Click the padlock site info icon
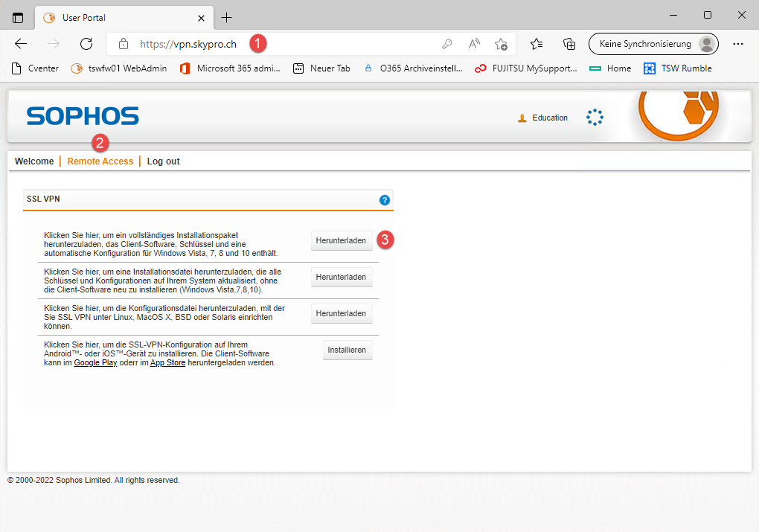 124,44
